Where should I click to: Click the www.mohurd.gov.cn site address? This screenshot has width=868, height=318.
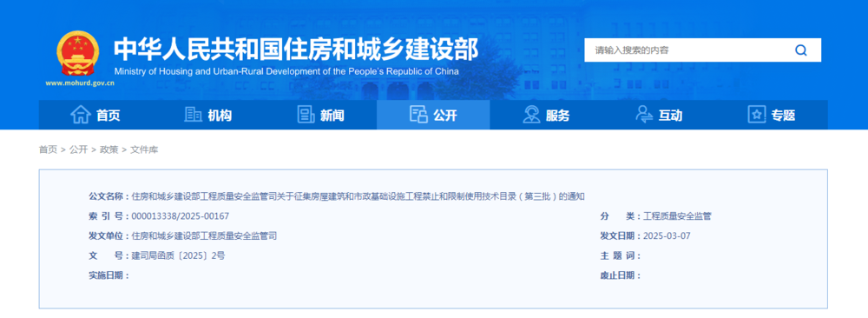tap(80, 83)
